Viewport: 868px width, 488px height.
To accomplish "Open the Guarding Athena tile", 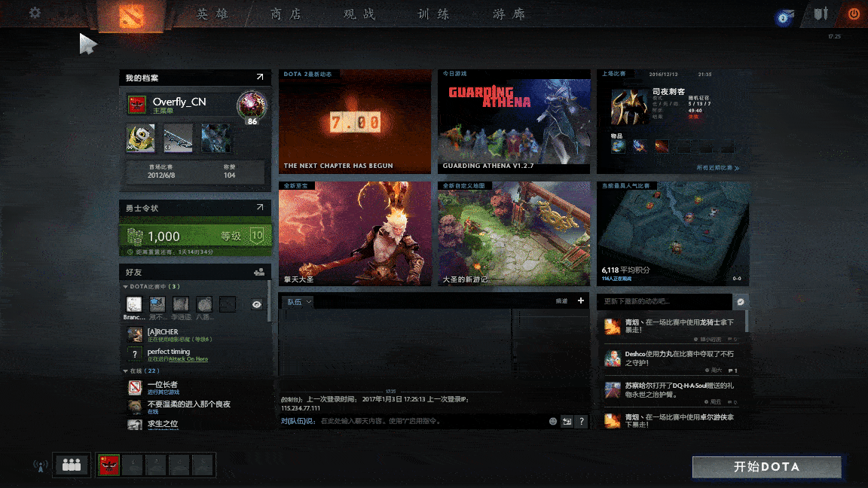I will [514, 121].
